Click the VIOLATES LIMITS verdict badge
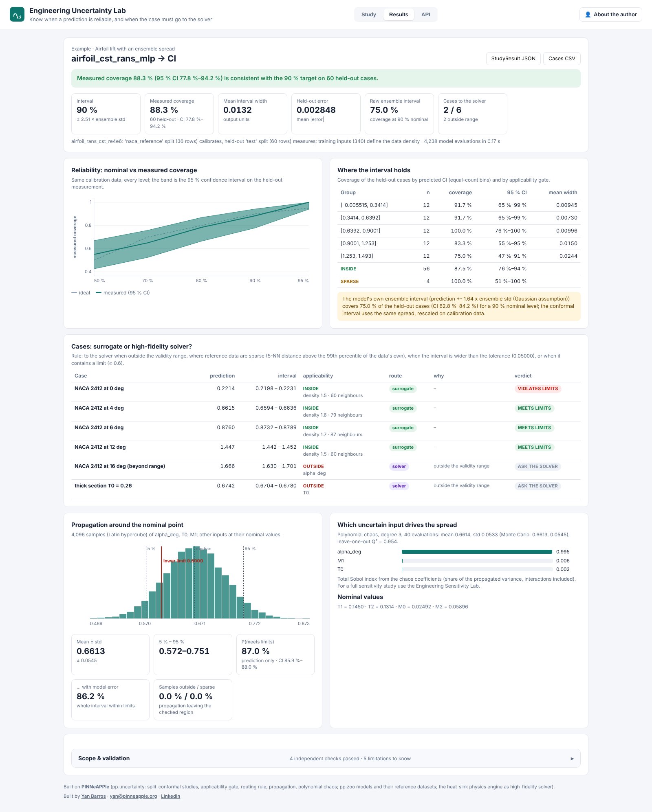The width and height of the screenshot is (652, 812). click(537, 388)
